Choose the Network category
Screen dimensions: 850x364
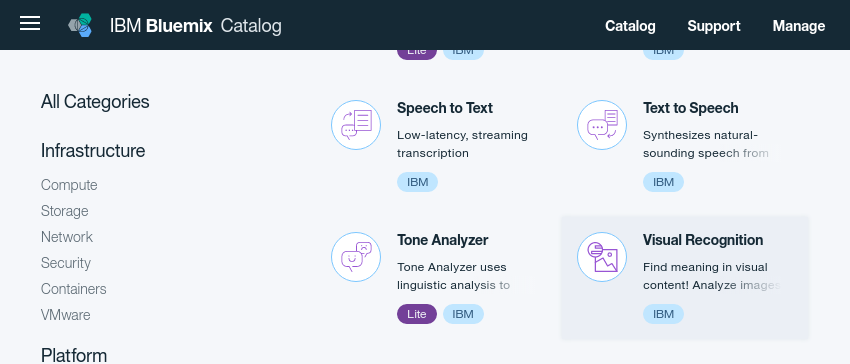point(67,237)
